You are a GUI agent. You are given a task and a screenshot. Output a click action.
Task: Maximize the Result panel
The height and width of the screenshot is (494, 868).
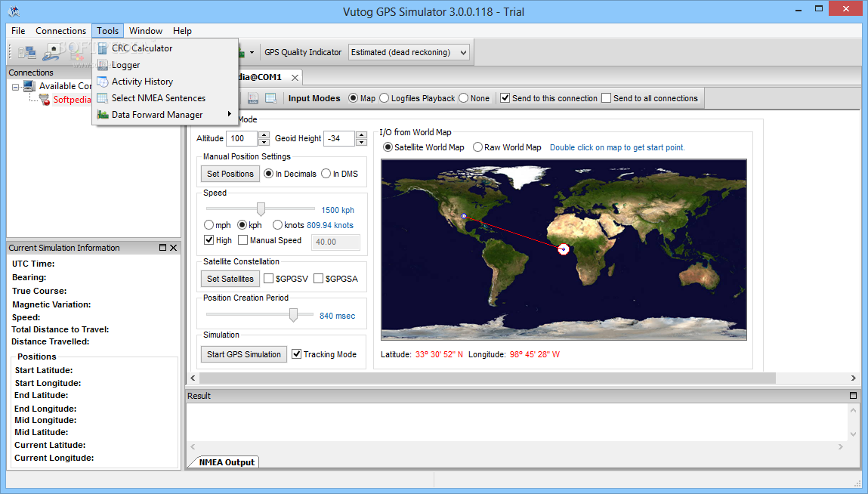853,395
